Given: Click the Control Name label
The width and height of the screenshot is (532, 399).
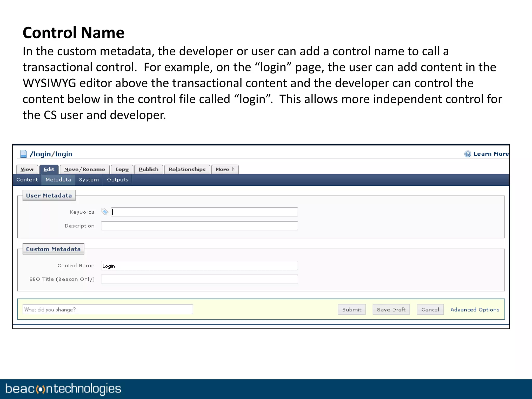Looking at the screenshot, I should [x=76, y=265].
